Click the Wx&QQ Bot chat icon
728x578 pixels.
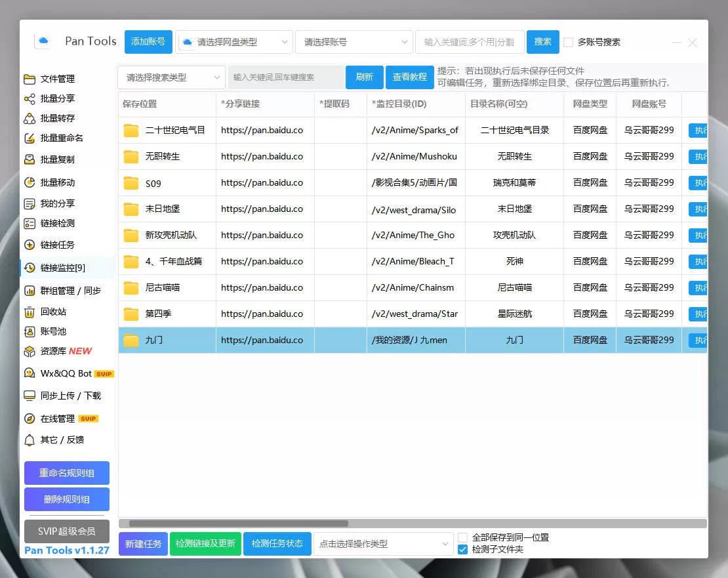pos(30,373)
